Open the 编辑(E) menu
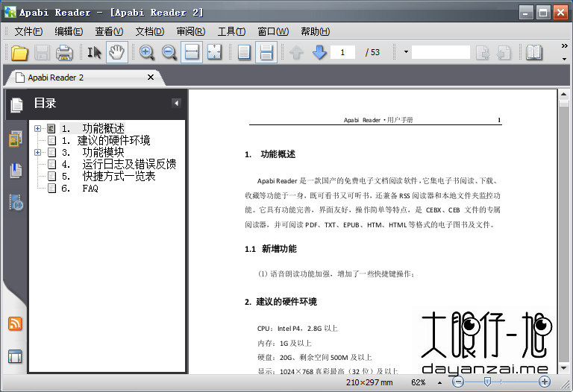 coord(69,32)
